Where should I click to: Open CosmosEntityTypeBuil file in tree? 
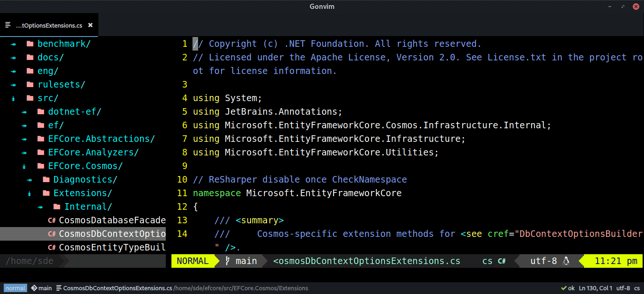[112, 248]
